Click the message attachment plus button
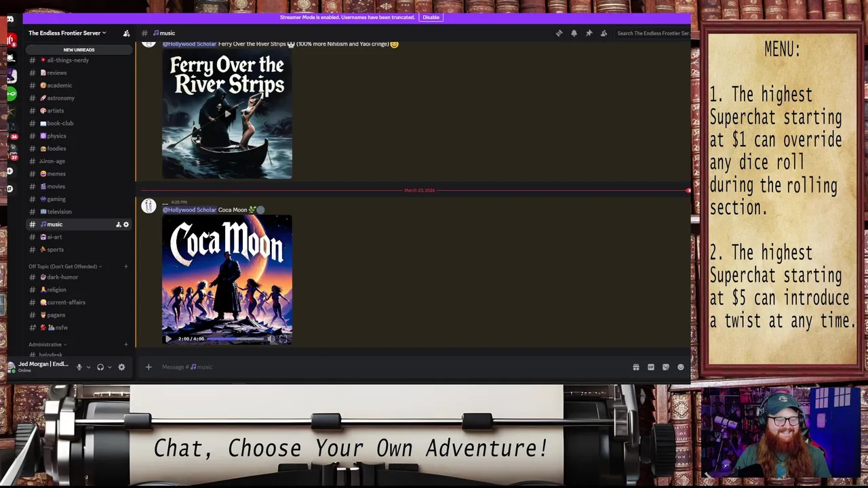868x488 pixels. 149,367
